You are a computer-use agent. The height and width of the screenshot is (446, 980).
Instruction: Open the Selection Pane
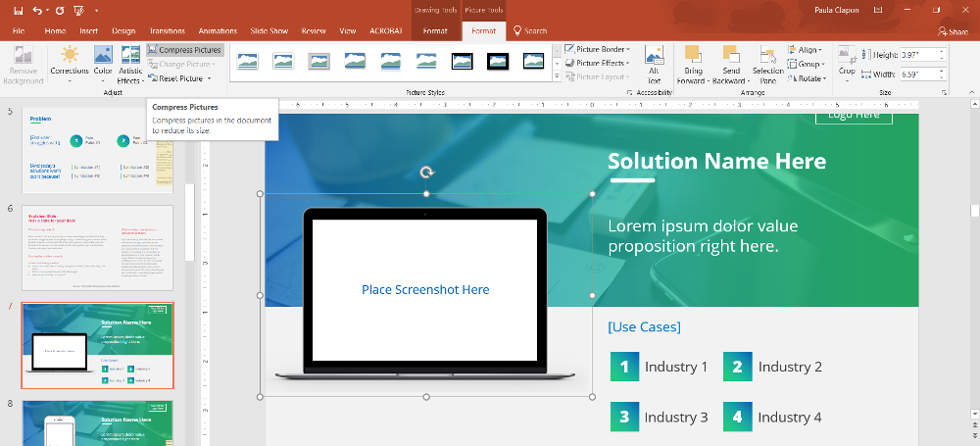[x=767, y=65]
